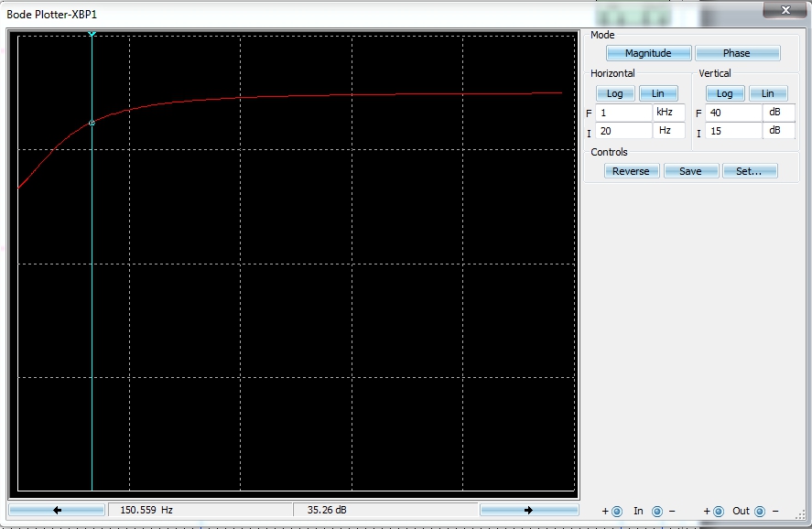Set the Horizontal axis to Lin
The width and height of the screenshot is (812, 529).
pos(658,93)
